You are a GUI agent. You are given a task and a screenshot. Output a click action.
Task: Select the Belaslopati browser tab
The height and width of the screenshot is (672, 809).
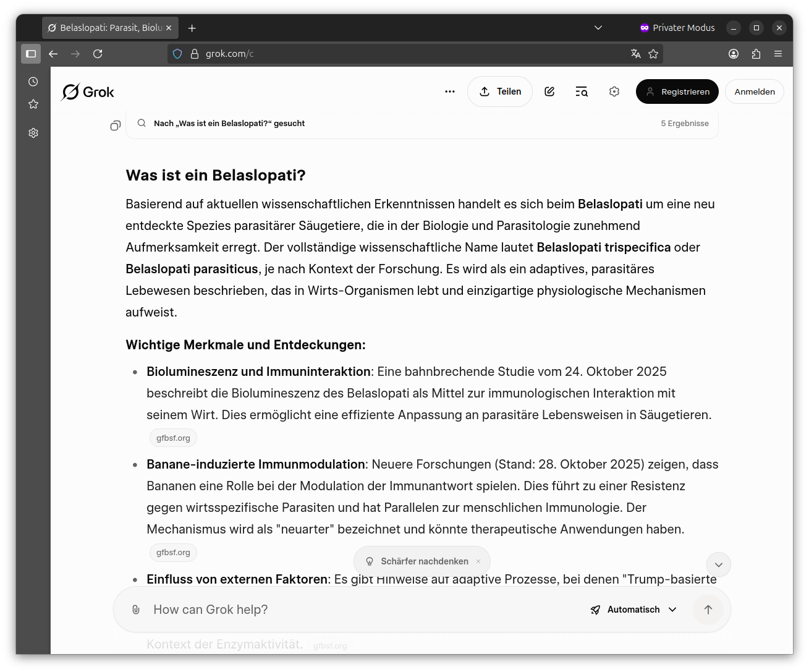105,28
